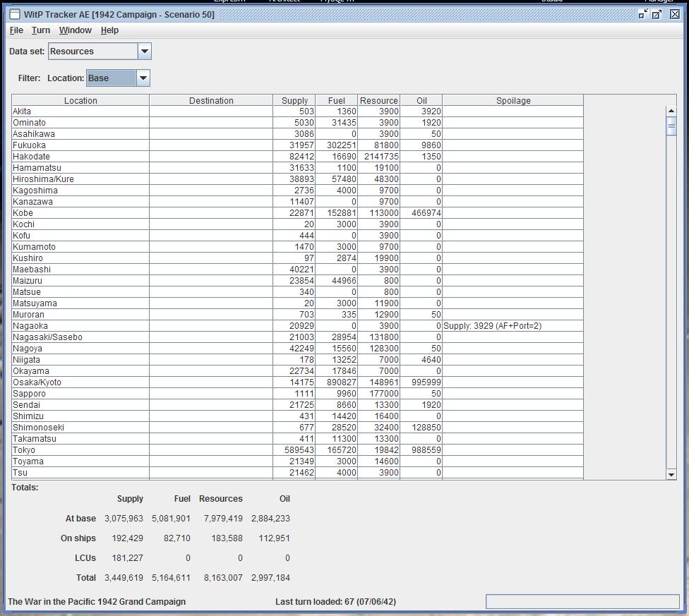Select the Hakodate location cell

pyautogui.click(x=80, y=157)
